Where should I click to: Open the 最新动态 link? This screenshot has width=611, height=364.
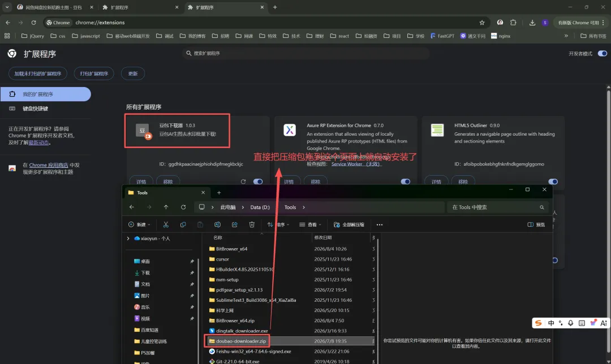coord(38,142)
